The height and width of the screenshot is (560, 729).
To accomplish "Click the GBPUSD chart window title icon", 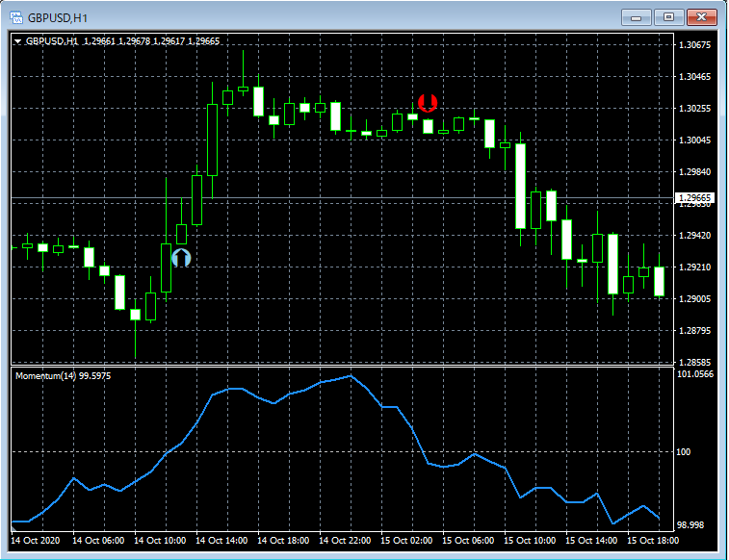I will 16,17.
